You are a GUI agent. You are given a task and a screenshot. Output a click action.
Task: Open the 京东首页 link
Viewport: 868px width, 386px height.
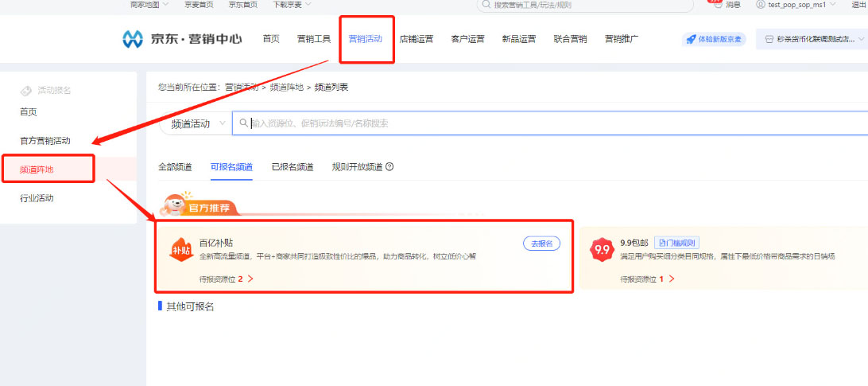(243, 5)
